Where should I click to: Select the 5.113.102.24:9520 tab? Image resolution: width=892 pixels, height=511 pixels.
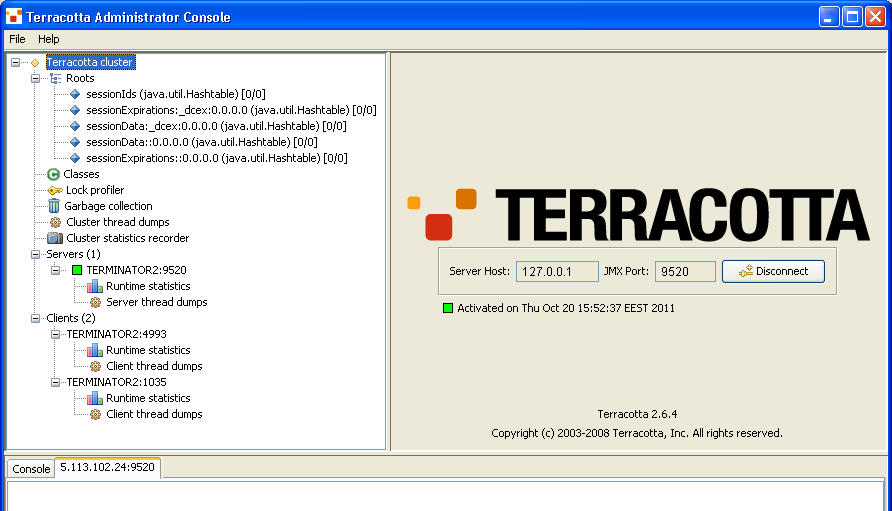pyautogui.click(x=108, y=467)
